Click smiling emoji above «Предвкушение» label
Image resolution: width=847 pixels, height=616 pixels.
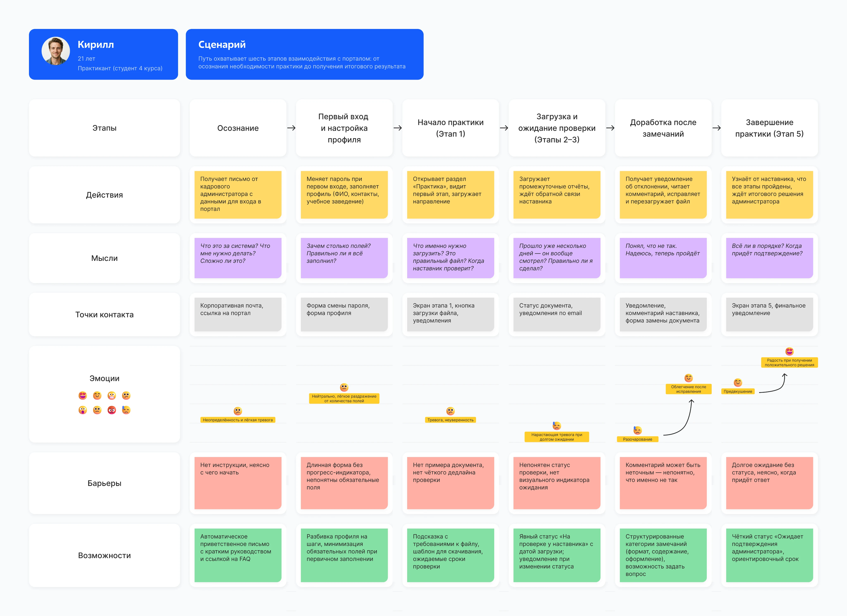(738, 382)
